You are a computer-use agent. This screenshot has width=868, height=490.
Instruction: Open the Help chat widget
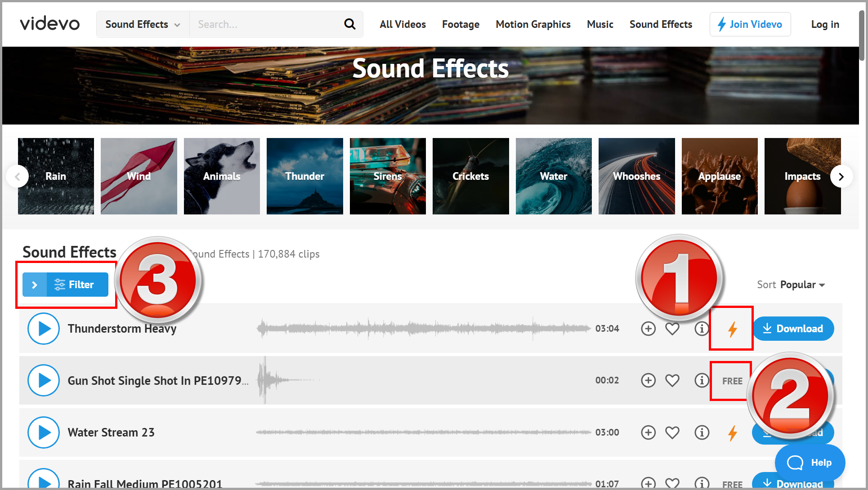click(810, 463)
